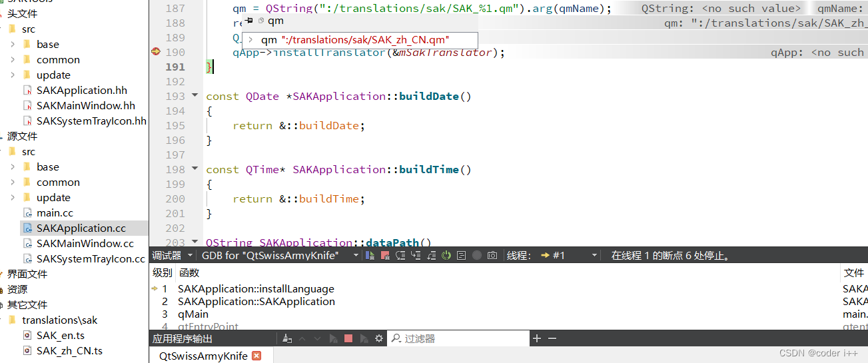
Task: Select the 资源 resources node
Action: pos(17,289)
